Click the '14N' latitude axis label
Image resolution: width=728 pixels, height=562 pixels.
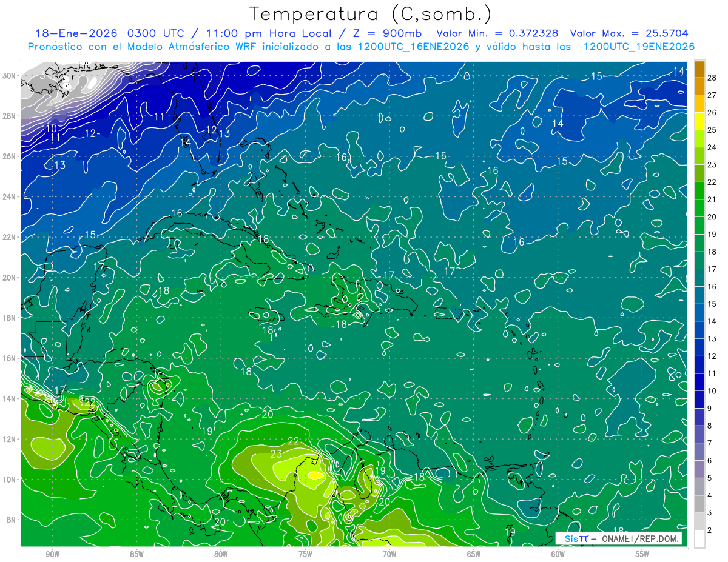pos(9,398)
